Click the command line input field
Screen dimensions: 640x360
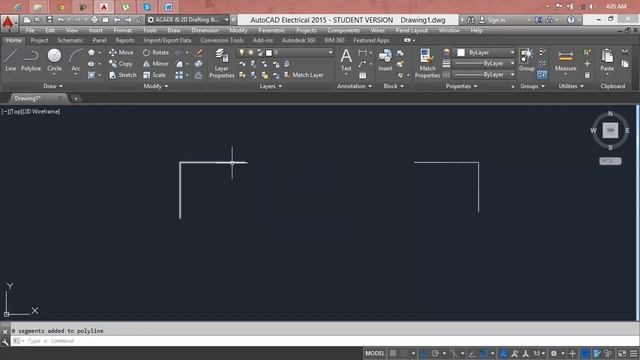coord(327,341)
